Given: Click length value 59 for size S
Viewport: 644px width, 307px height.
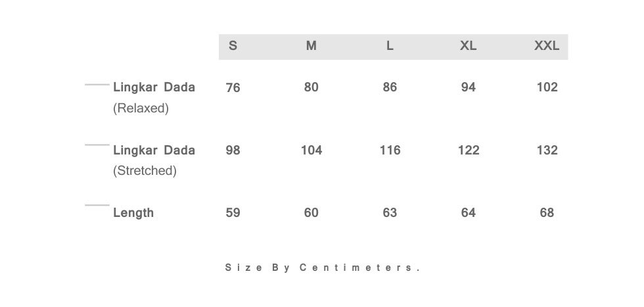Looking at the screenshot, I should pyautogui.click(x=233, y=213).
